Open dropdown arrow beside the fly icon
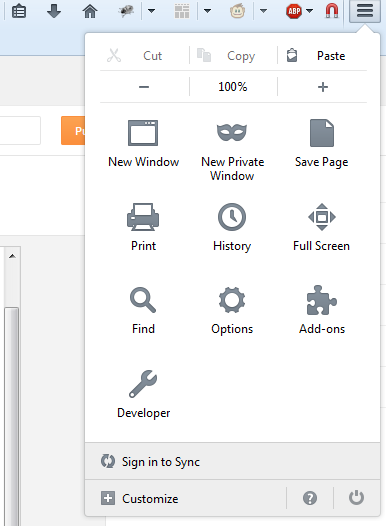Image resolution: width=386 pixels, height=526 pixels. (152, 11)
